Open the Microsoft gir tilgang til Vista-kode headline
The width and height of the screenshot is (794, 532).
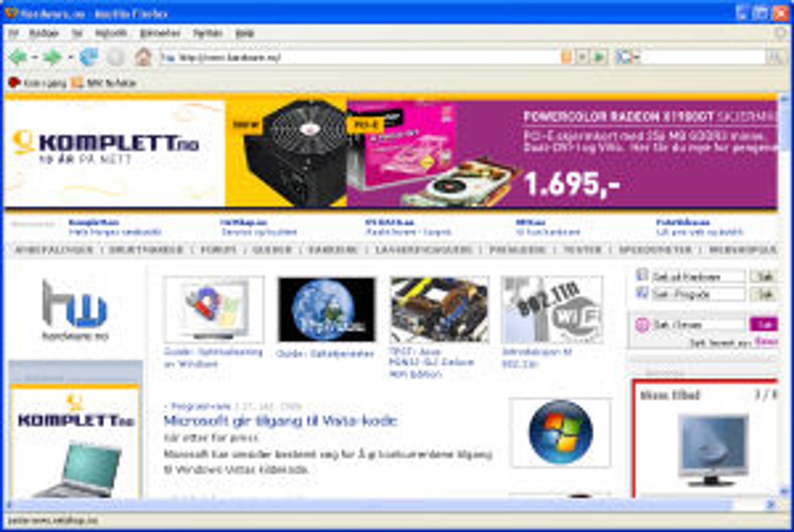tap(281, 421)
